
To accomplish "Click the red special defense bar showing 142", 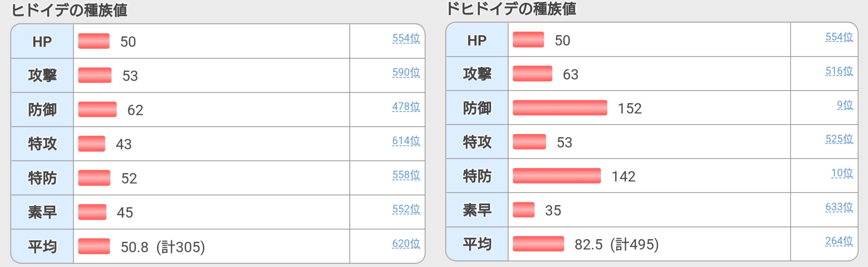I will pos(557,176).
